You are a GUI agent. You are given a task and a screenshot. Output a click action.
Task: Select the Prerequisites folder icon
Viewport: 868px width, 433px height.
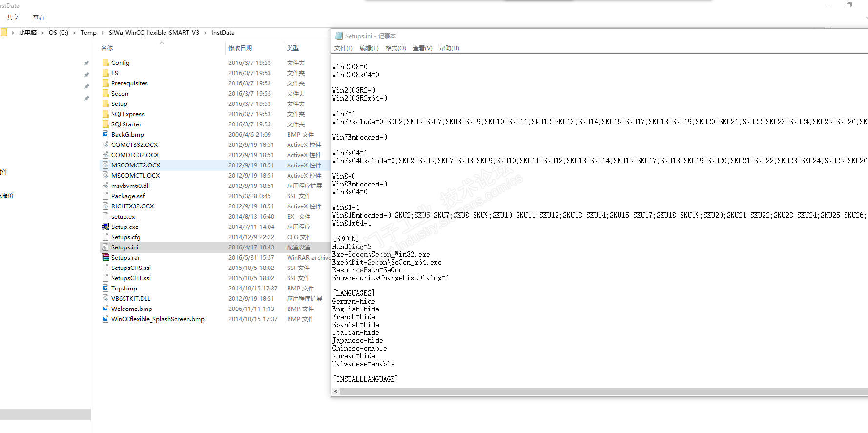click(105, 83)
